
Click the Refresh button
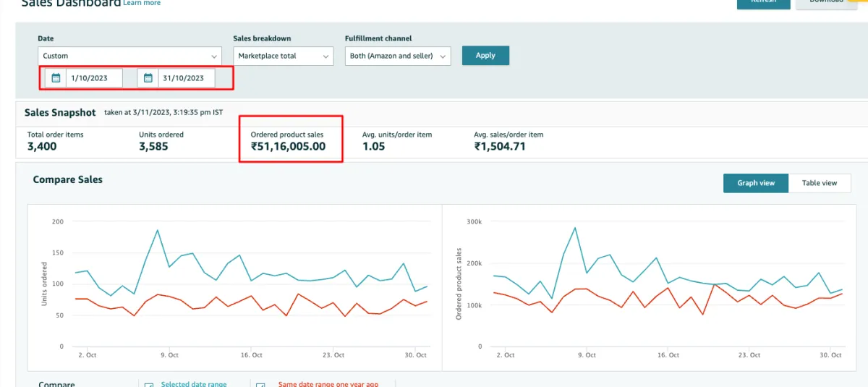(764, 3)
